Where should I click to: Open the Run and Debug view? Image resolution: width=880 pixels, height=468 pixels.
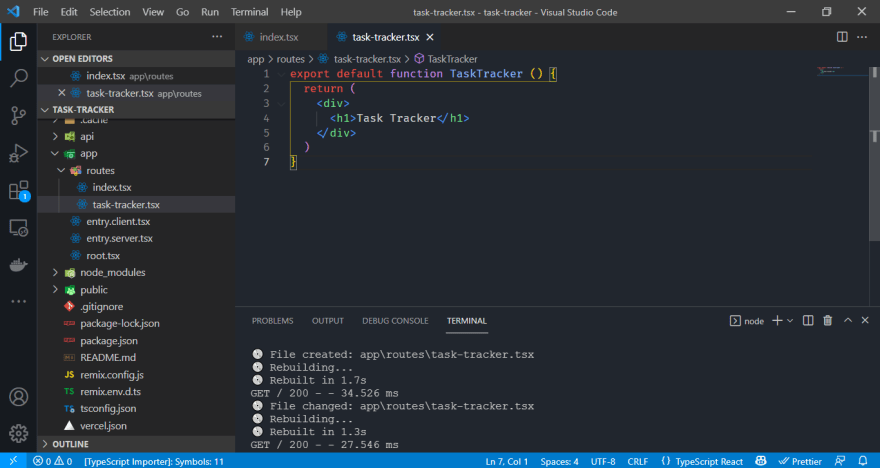18,153
